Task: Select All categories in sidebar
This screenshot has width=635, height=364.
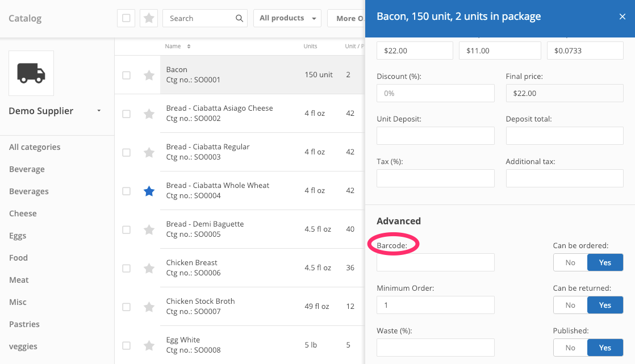Action: (35, 147)
